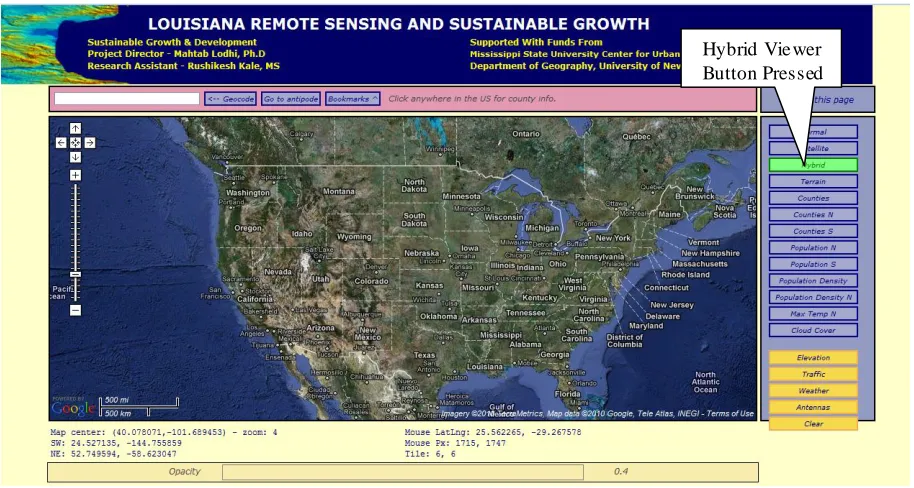
Task: Click California label on the map
Action: pyautogui.click(x=255, y=299)
